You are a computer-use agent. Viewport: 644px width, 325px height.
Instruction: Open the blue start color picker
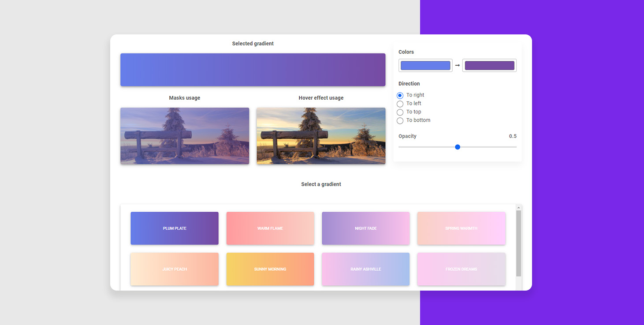(x=425, y=66)
